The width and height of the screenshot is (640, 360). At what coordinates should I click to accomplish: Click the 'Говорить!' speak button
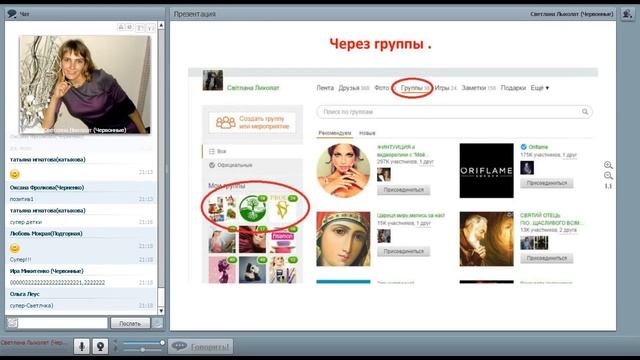pyautogui.click(x=201, y=347)
